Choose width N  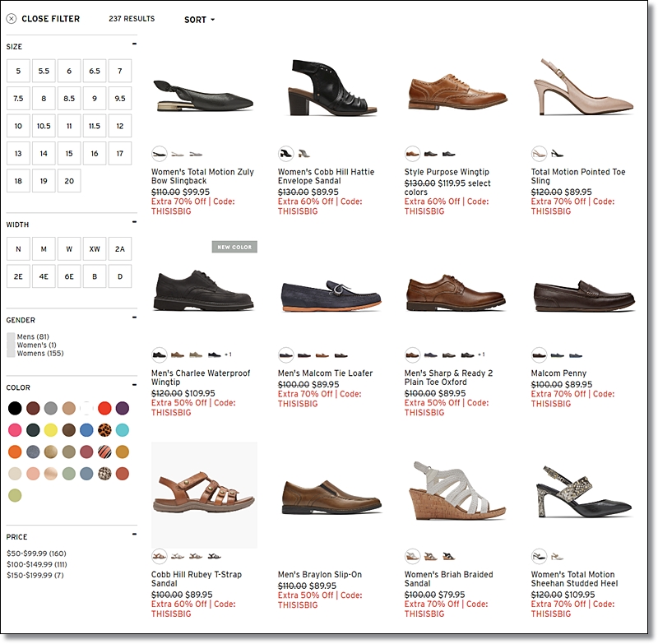click(x=18, y=249)
